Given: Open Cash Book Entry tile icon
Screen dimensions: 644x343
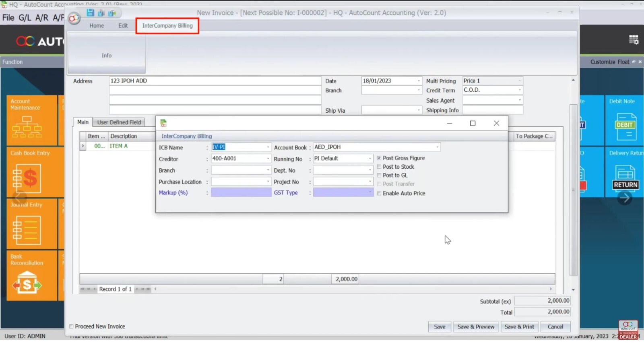Looking at the screenshot, I should [x=27, y=178].
